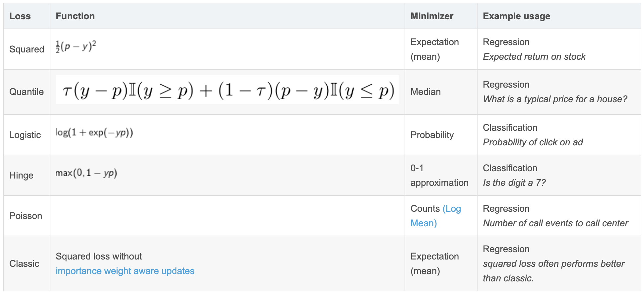The image size is (644, 294).
Task: Select the "Logistic" loss name cell
Action: (25, 135)
